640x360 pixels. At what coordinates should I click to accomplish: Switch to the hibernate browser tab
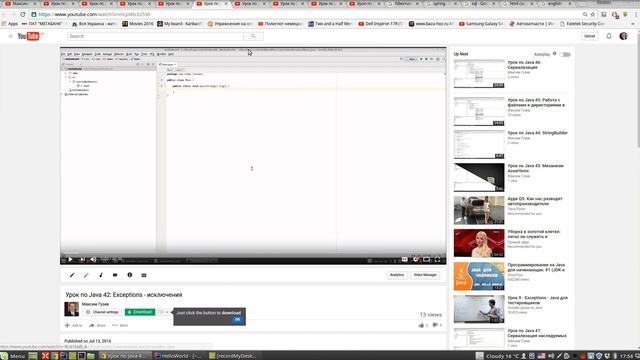pos(402,4)
